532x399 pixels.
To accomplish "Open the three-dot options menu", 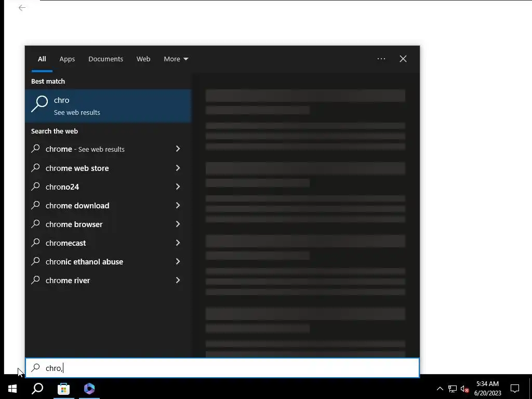I will 381,59.
